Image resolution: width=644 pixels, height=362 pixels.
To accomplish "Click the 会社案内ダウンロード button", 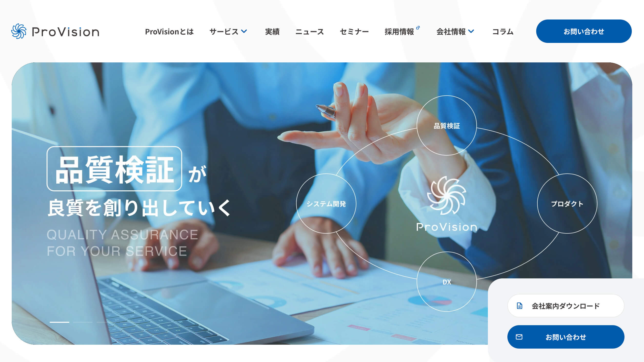I will 566,306.
